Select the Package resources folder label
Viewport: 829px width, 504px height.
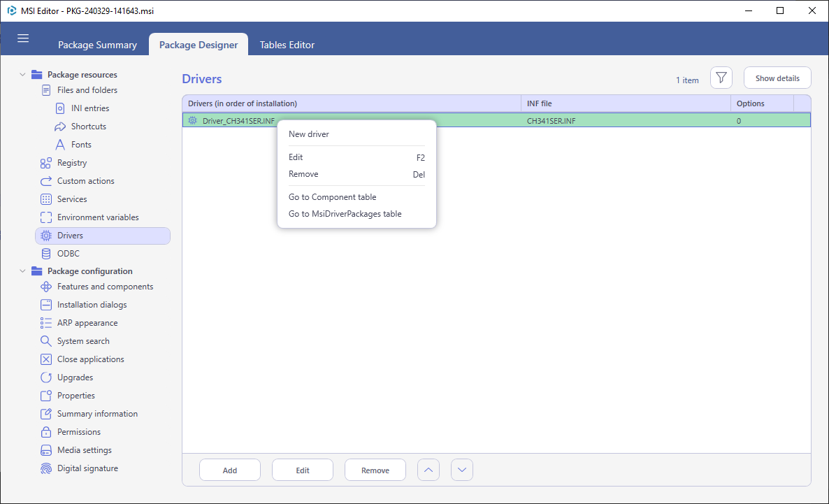pyautogui.click(x=82, y=75)
